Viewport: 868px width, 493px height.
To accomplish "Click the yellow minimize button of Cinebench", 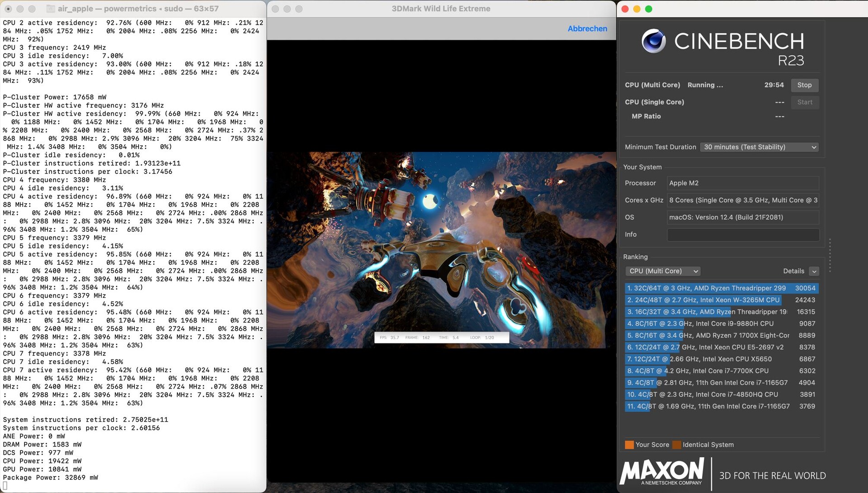I will [x=637, y=9].
